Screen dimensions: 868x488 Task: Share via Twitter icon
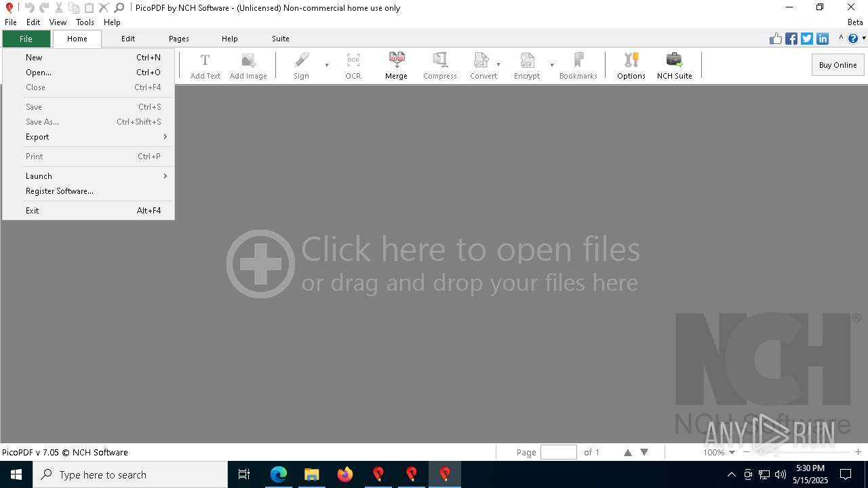point(807,39)
